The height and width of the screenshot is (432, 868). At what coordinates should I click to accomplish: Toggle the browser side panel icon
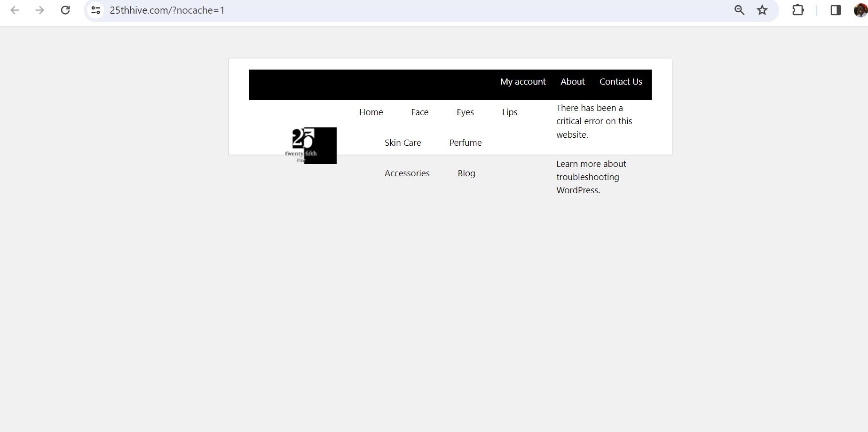pyautogui.click(x=836, y=10)
